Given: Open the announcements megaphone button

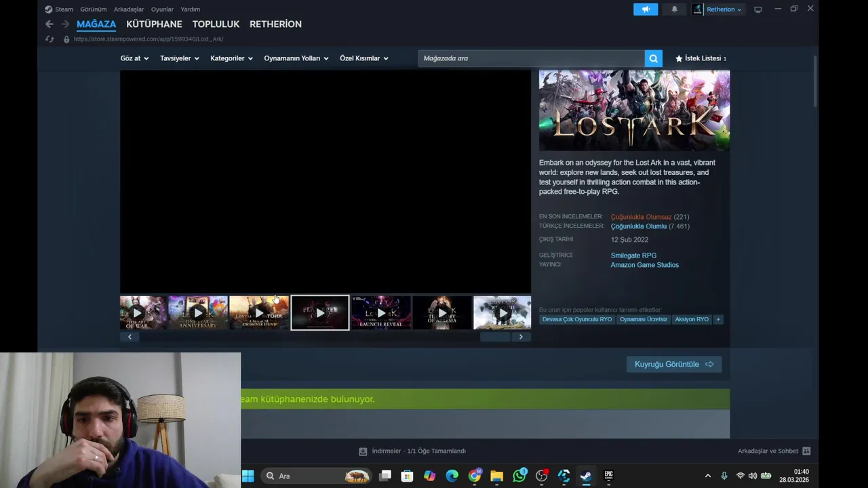Looking at the screenshot, I should (x=646, y=9).
